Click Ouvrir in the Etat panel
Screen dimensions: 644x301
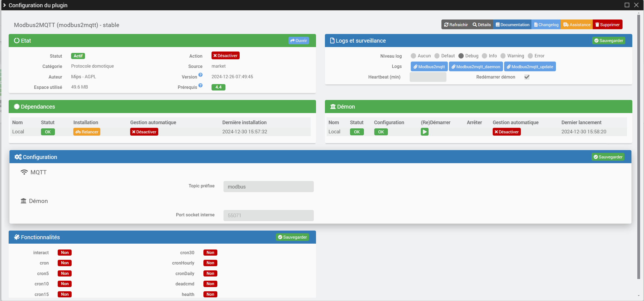tap(298, 41)
